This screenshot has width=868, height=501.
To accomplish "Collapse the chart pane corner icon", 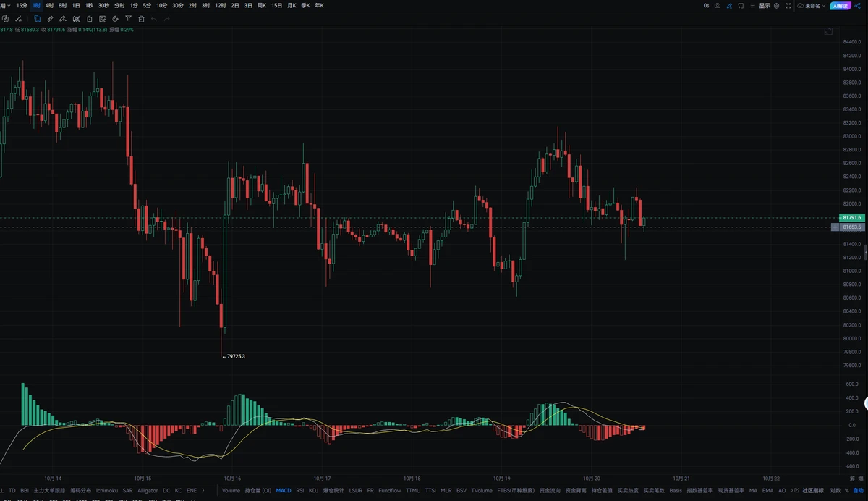I will pos(828,31).
